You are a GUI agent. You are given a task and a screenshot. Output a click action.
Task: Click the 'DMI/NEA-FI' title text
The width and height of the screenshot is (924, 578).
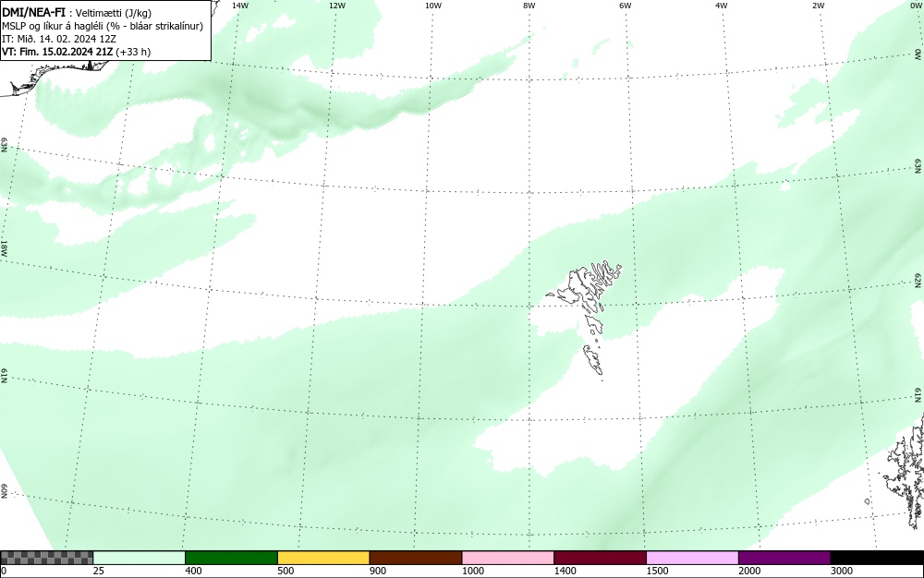click(33, 12)
